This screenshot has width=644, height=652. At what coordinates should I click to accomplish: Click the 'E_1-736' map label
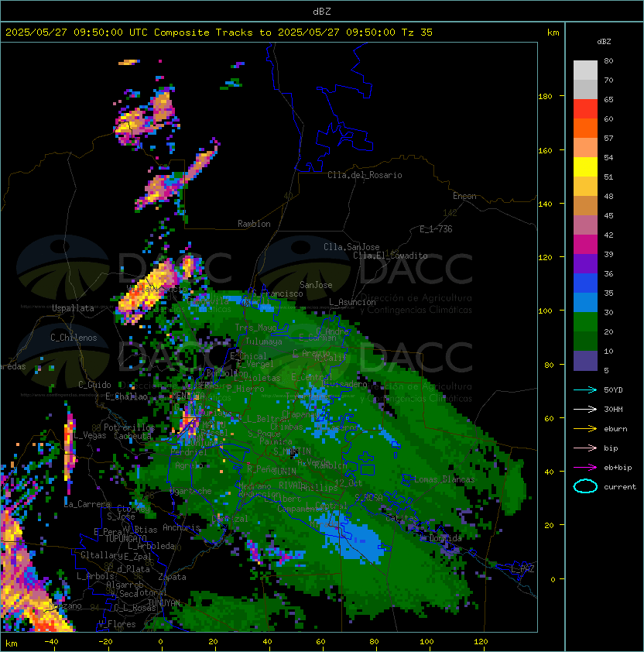(x=436, y=229)
